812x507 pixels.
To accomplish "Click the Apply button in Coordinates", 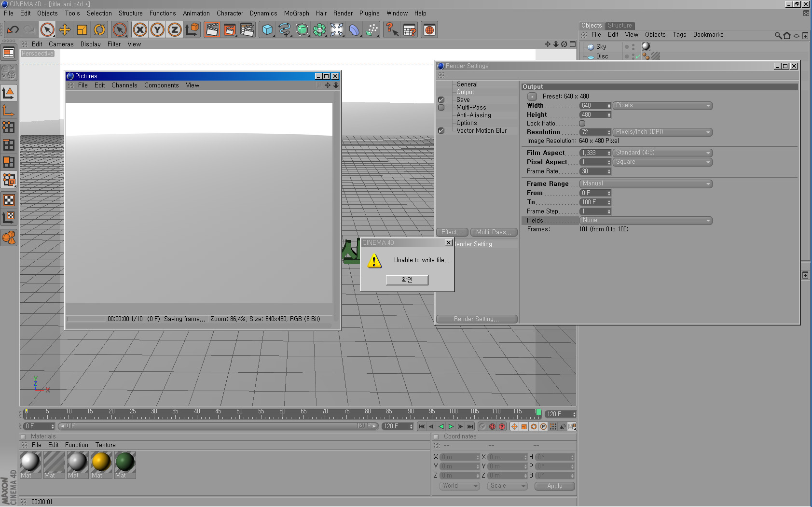I will coord(554,486).
